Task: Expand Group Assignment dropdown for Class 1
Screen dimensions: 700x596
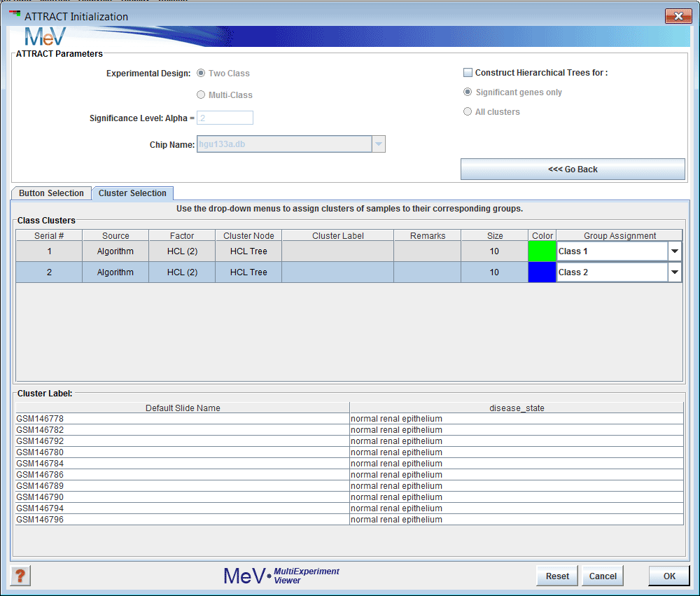Action: pos(674,251)
